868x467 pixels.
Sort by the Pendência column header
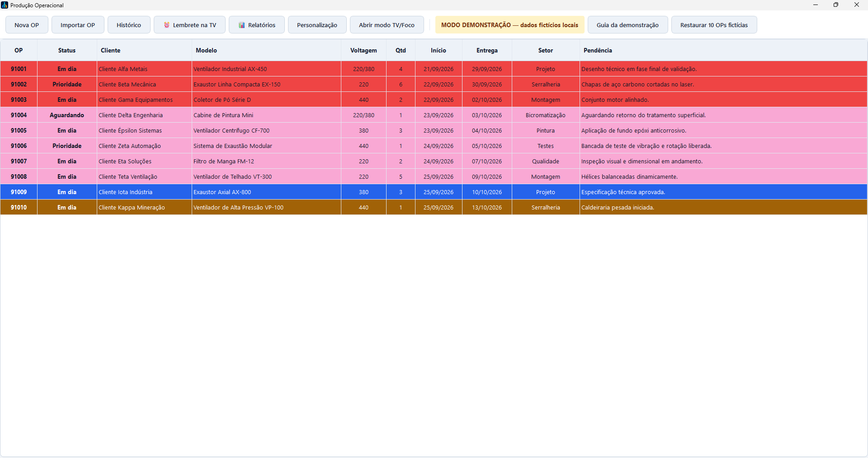point(723,50)
